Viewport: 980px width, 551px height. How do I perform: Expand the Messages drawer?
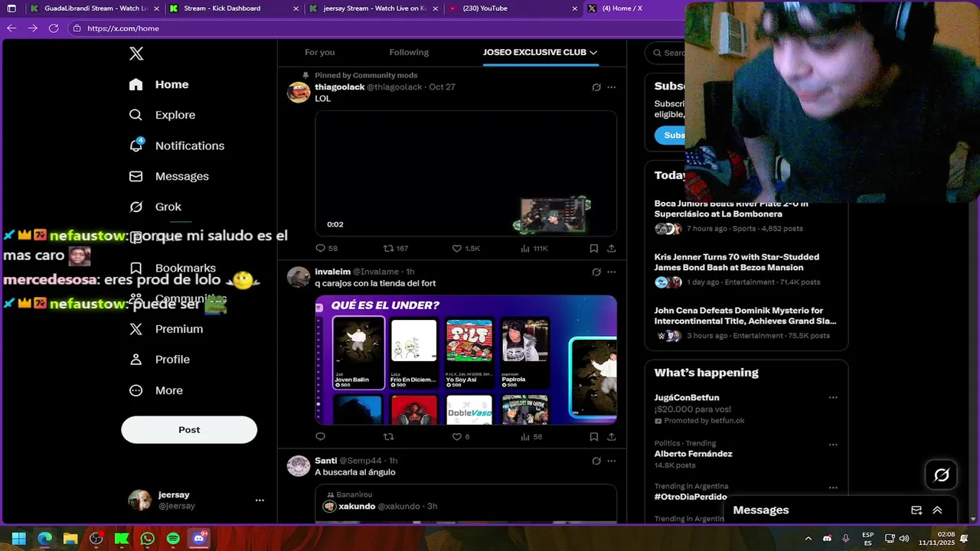pyautogui.click(x=937, y=510)
